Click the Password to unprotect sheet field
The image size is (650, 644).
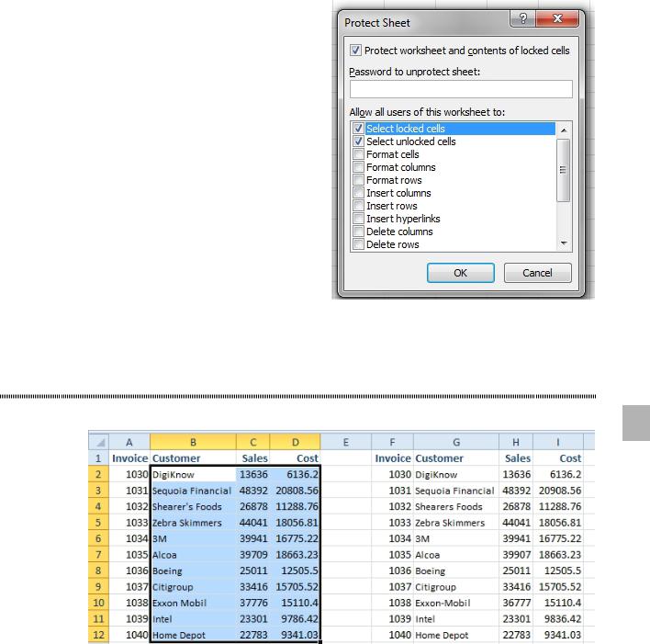click(461, 89)
